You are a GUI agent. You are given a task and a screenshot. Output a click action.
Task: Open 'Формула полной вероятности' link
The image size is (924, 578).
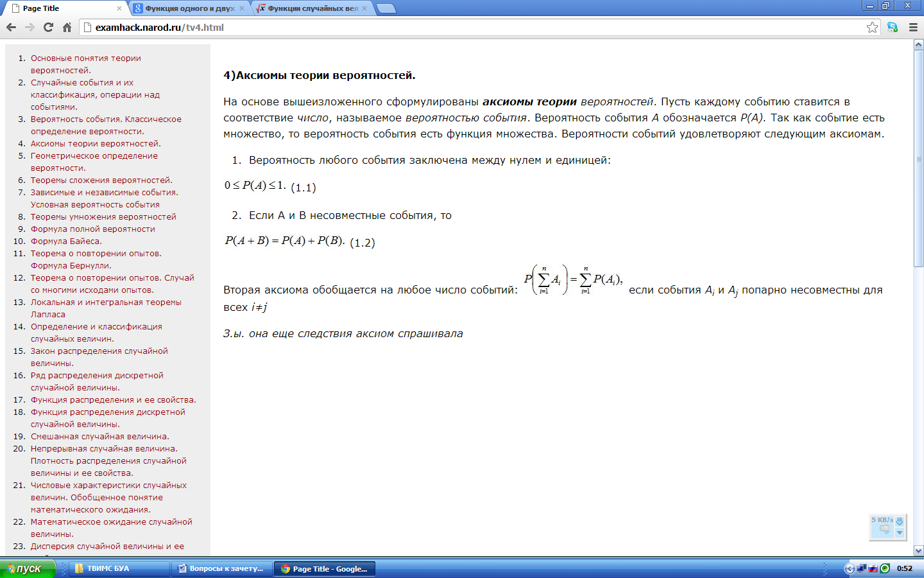click(93, 229)
